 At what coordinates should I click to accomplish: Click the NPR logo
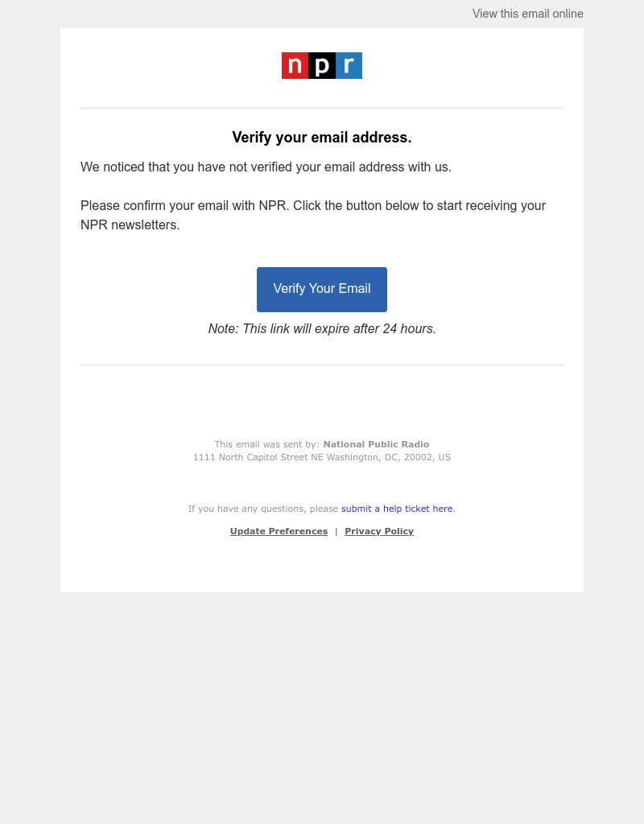tap(322, 65)
